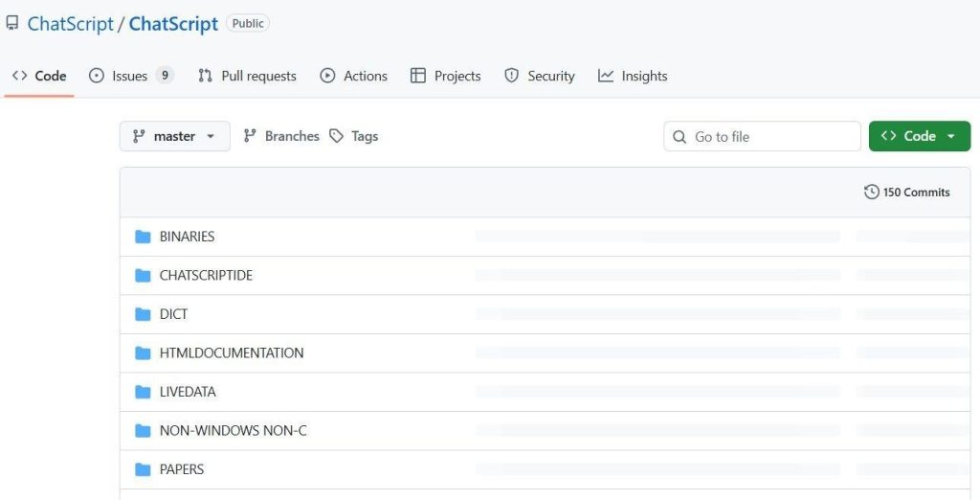Click the Tags label icon

point(337,136)
